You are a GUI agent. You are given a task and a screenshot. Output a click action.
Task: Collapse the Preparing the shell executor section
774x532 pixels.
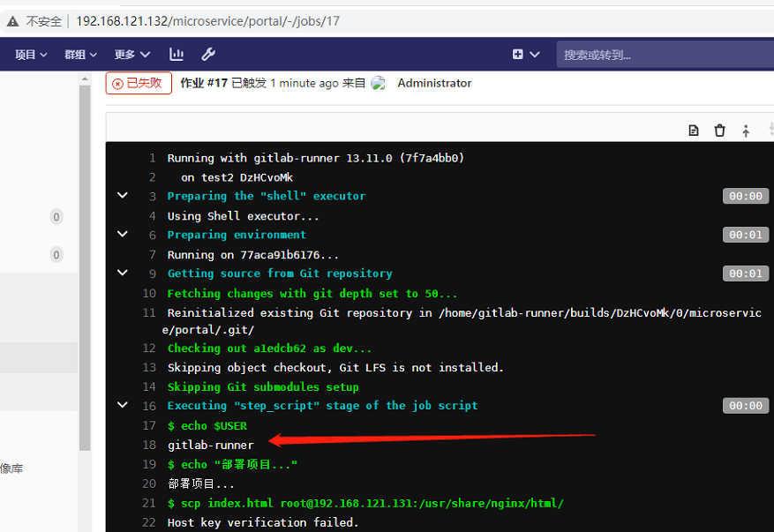123,196
